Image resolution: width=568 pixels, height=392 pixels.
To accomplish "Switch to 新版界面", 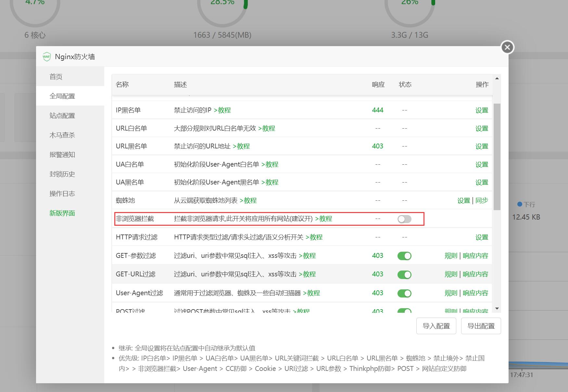I will (70, 213).
